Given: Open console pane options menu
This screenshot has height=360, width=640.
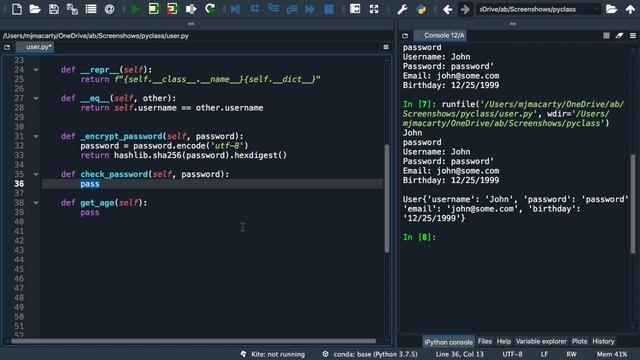Looking at the screenshot, I should pyautogui.click(x=633, y=36).
